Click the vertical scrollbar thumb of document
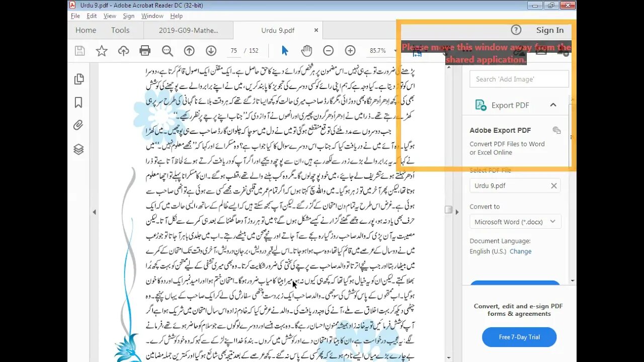644x362 pixels. 448,210
